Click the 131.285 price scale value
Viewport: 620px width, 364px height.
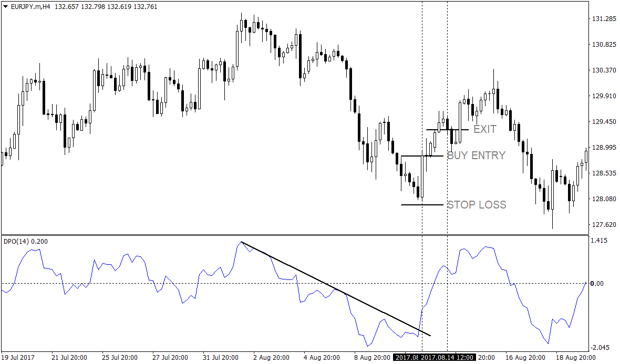pos(603,19)
